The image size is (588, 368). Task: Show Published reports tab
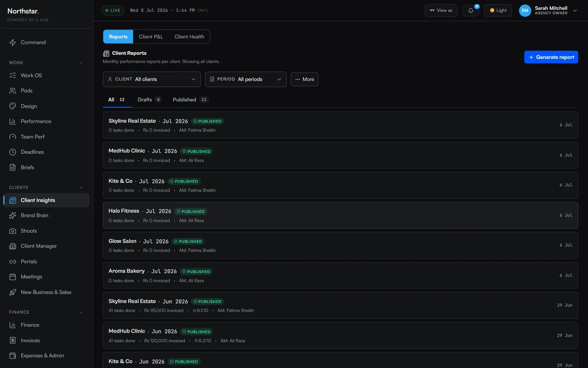click(190, 100)
